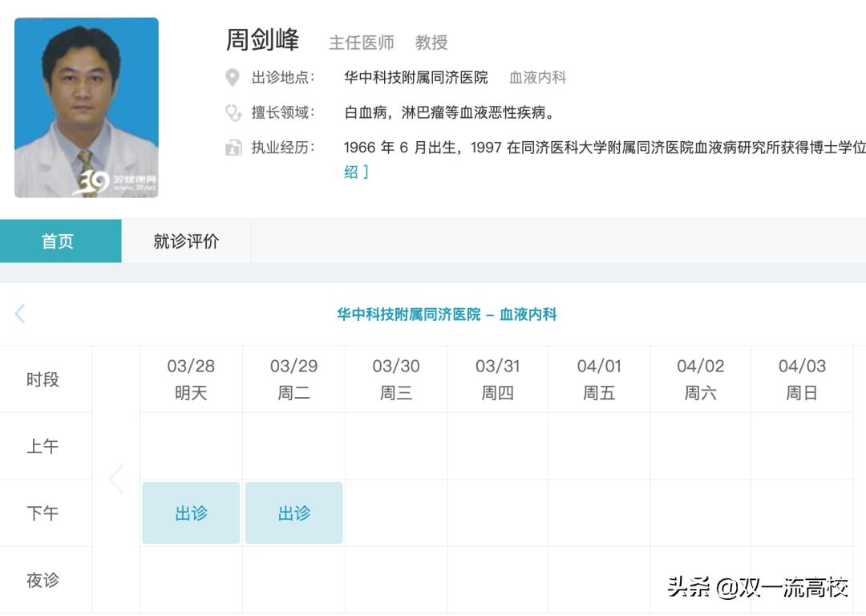Image resolution: width=866 pixels, height=616 pixels.
Task: Click the 03/30 周三 column header
Action: [x=396, y=379]
